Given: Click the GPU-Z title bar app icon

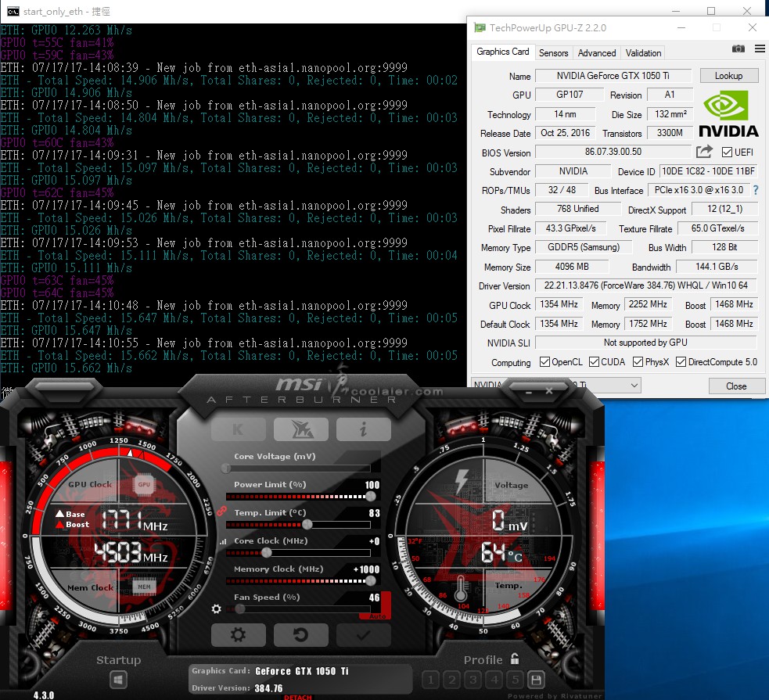Looking at the screenshot, I should point(479,27).
